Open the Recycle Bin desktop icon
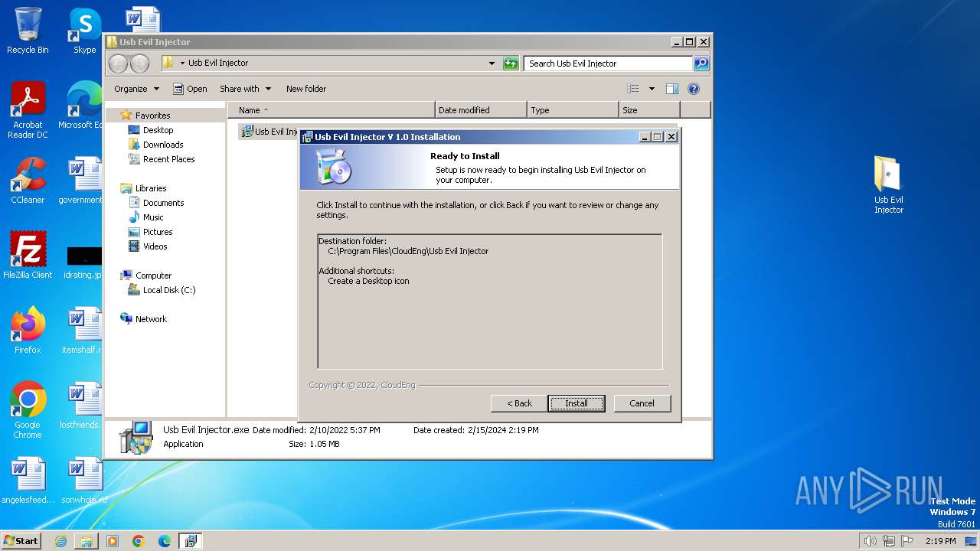Image resolution: width=980 pixels, height=551 pixels. (x=28, y=31)
